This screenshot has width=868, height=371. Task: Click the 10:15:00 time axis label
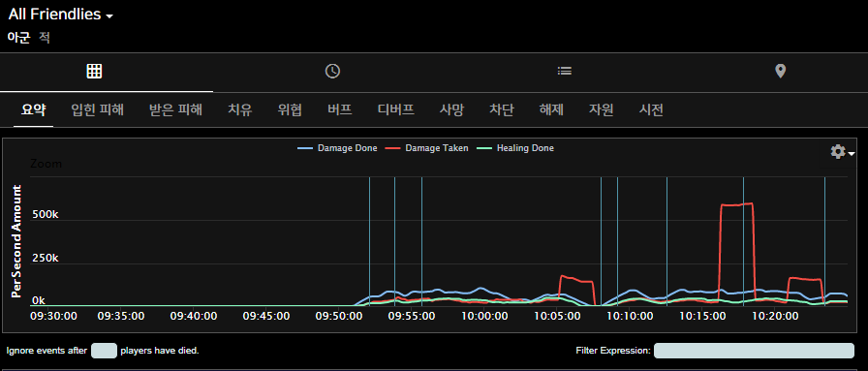[702, 316]
